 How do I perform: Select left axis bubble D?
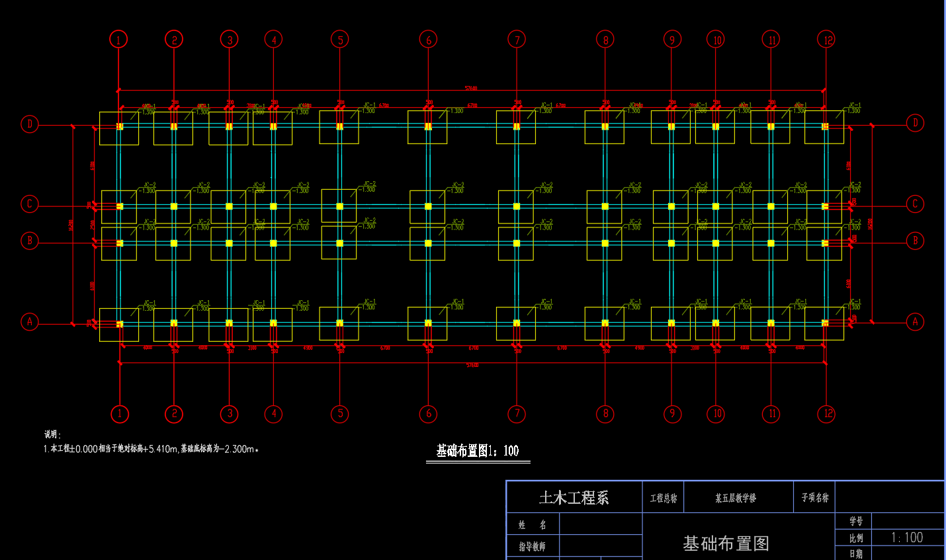tap(30, 124)
